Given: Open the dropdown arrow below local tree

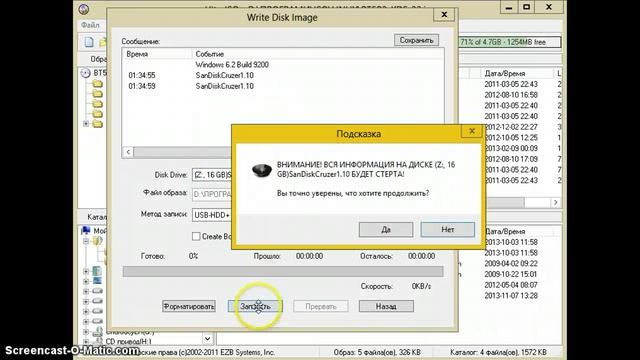Looking at the screenshot, I should point(207,339).
